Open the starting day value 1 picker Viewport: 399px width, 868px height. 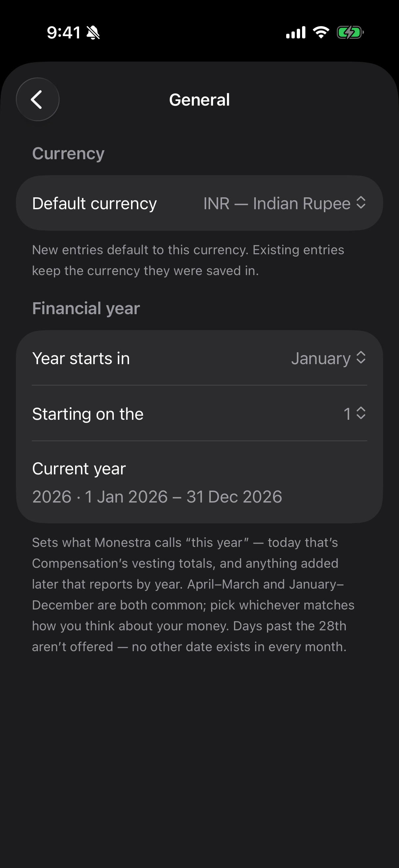click(355, 414)
